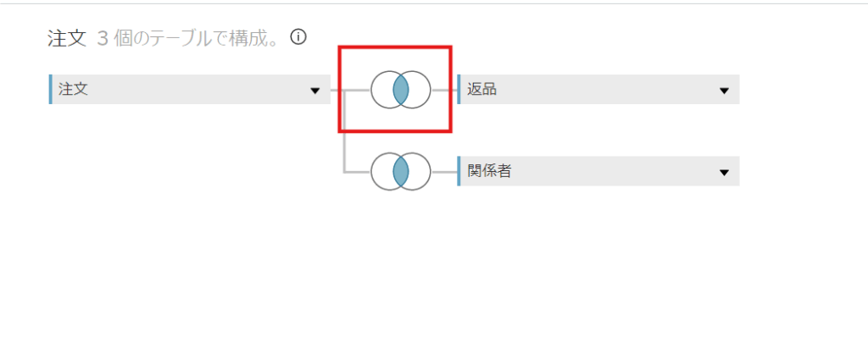Click the blue handle of 注文 table
Image resolution: width=868 pixels, height=343 pixels.
point(51,89)
